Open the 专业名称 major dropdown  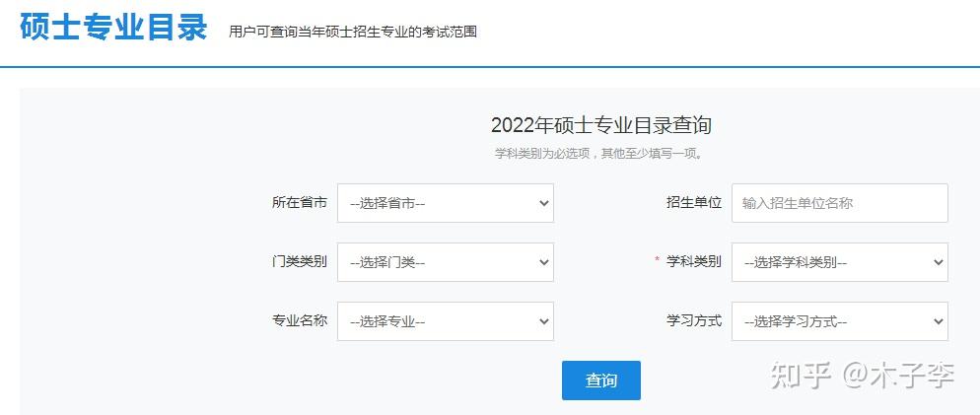[x=445, y=321]
